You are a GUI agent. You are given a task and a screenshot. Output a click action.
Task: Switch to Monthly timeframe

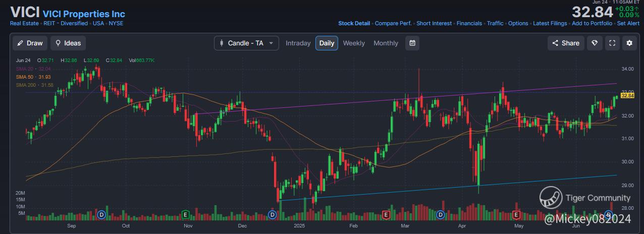386,43
